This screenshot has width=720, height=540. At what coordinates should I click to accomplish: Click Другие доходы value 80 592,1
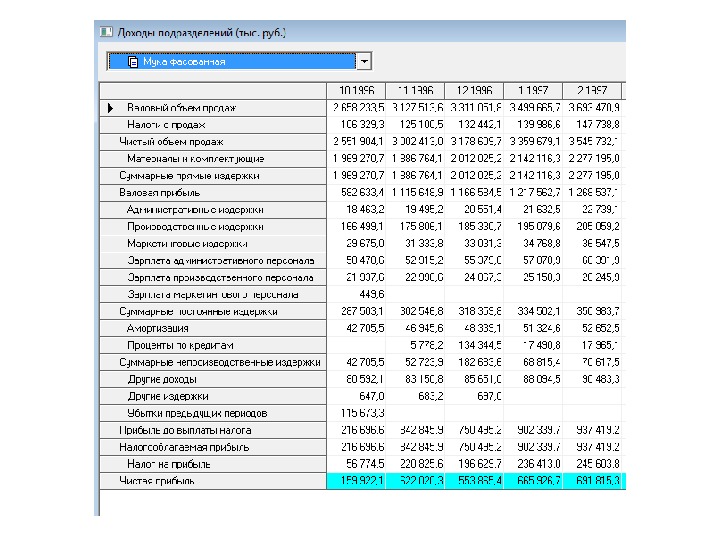(x=356, y=380)
